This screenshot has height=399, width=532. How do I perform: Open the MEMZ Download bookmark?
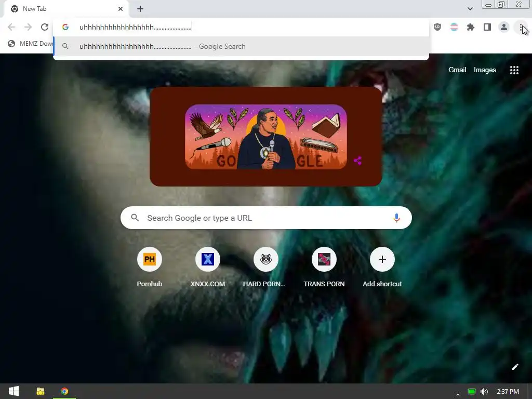pos(31,44)
